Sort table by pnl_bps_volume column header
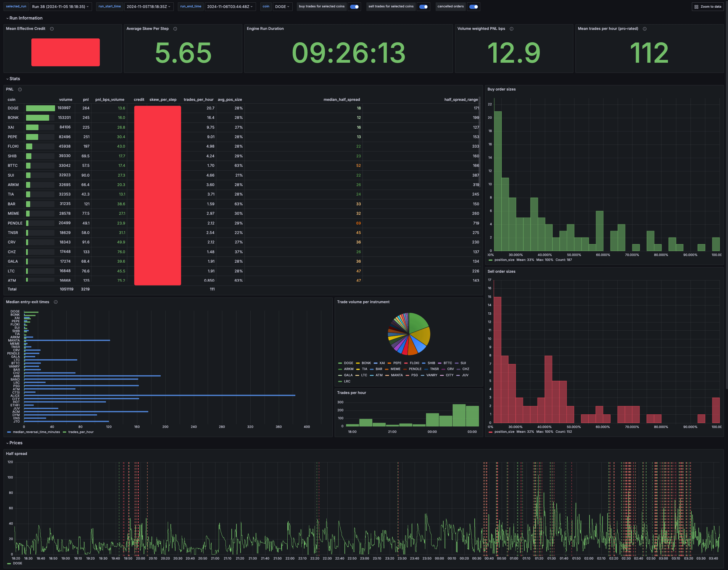728x570 pixels. [x=109, y=99]
